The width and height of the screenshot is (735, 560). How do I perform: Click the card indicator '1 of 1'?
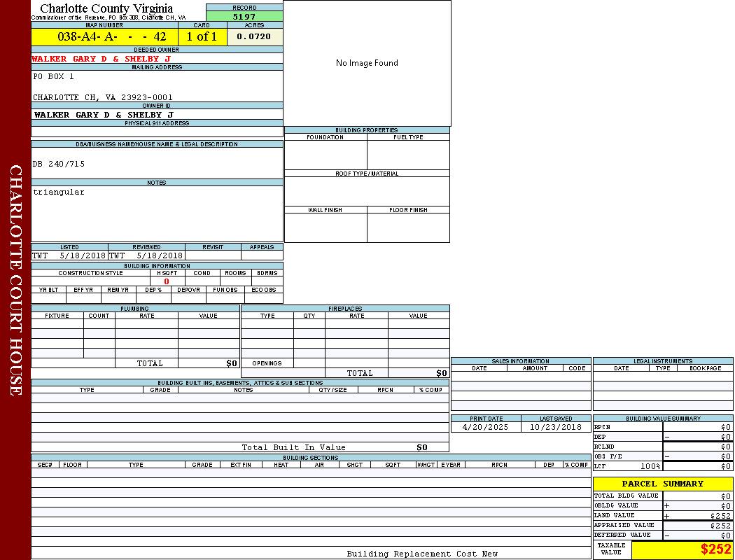(x=202, y=37)
